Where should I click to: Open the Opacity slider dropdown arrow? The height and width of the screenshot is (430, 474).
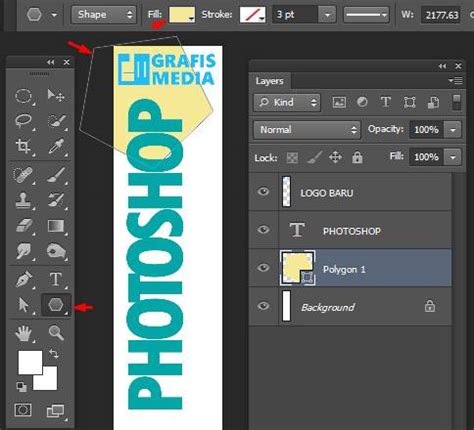click(x=453, y=130)
